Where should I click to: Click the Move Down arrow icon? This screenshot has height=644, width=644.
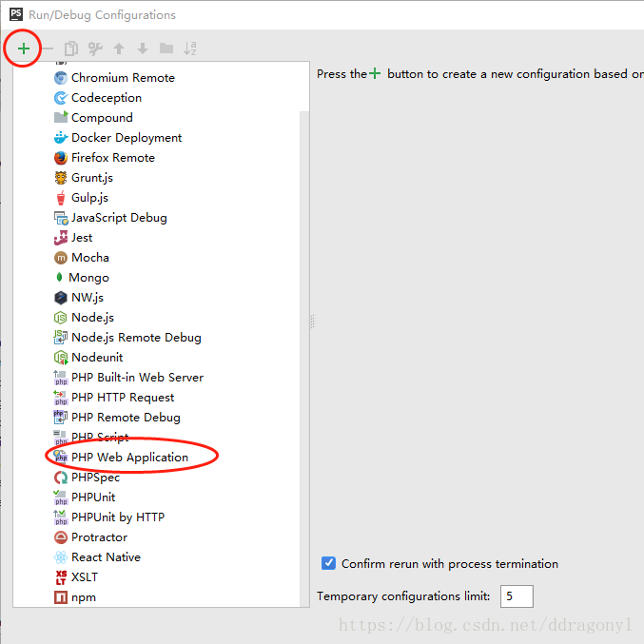point(143,49)
